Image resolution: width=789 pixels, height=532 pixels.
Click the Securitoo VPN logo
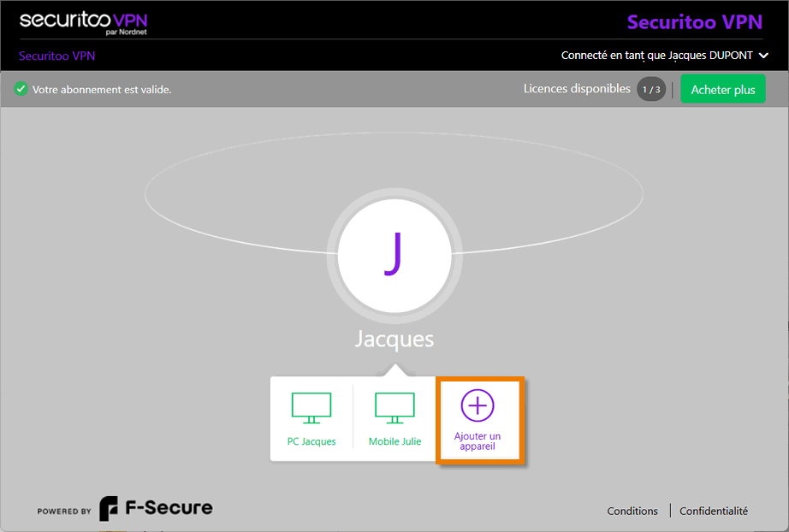[x=84, y=23]
